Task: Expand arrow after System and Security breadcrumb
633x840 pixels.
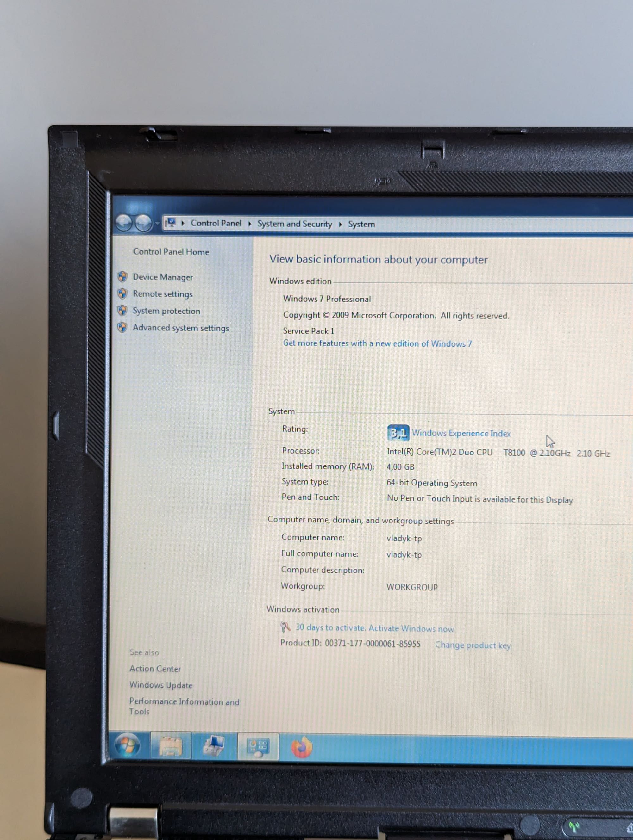Action: click(340, 225)
